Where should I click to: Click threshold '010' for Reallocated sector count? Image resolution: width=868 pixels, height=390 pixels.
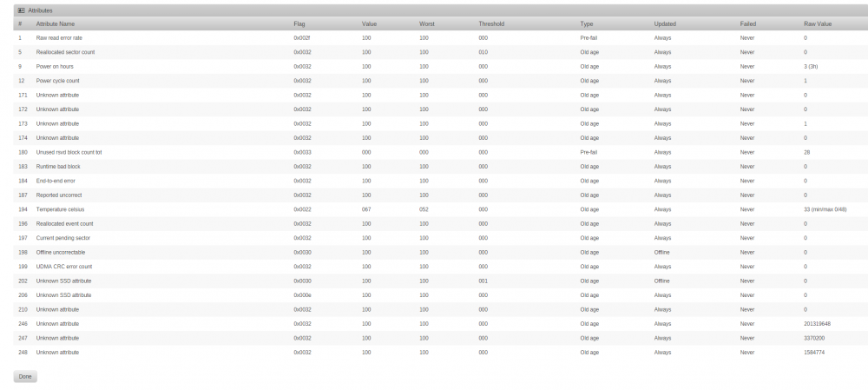[x=483, y=52]
